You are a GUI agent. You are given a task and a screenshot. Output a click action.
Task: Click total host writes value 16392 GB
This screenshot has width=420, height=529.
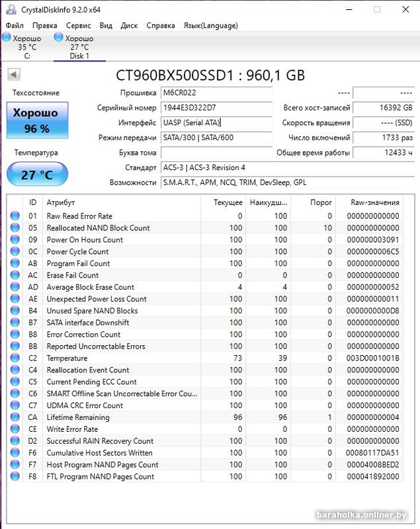(383, 108)
